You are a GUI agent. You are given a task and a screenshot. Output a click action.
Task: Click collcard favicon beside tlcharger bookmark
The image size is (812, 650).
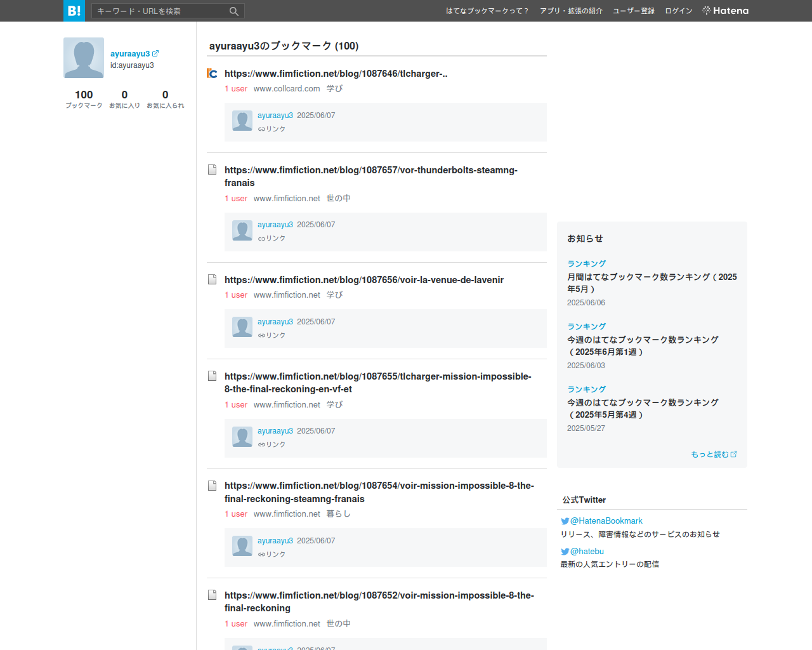[x=212, y=74]
